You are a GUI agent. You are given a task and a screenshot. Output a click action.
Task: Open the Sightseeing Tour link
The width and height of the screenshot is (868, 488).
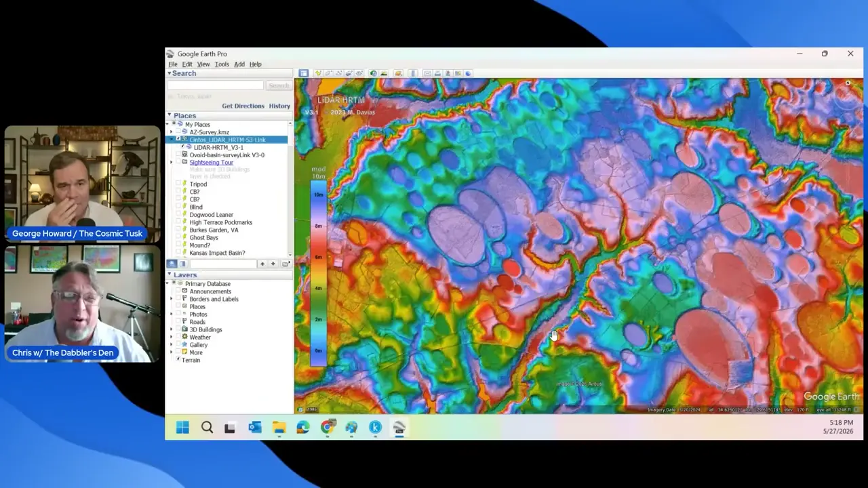point(211,163)
